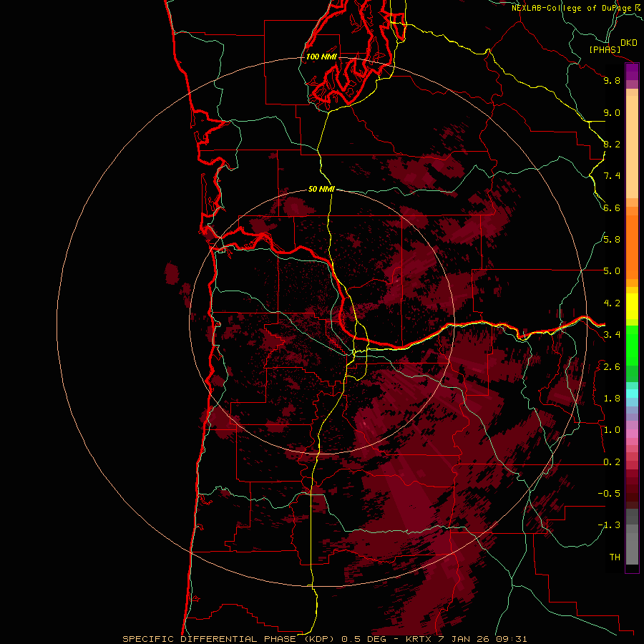
Task: Click the 3.4 color scale value
Action: click(612, 335)
